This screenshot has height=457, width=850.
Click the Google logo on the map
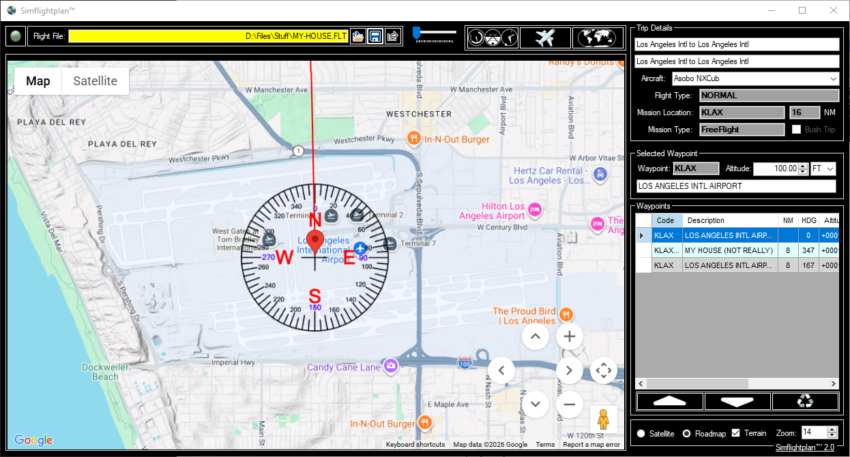[34, 440]
